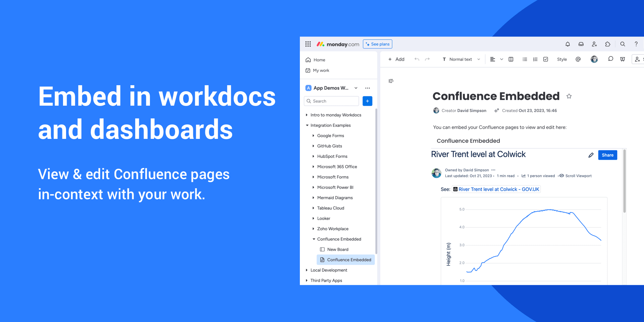Select the Confluence Embedded doc item
This screenshot has height=322, width=644.
pyautogui.click(x=345, y=260)
